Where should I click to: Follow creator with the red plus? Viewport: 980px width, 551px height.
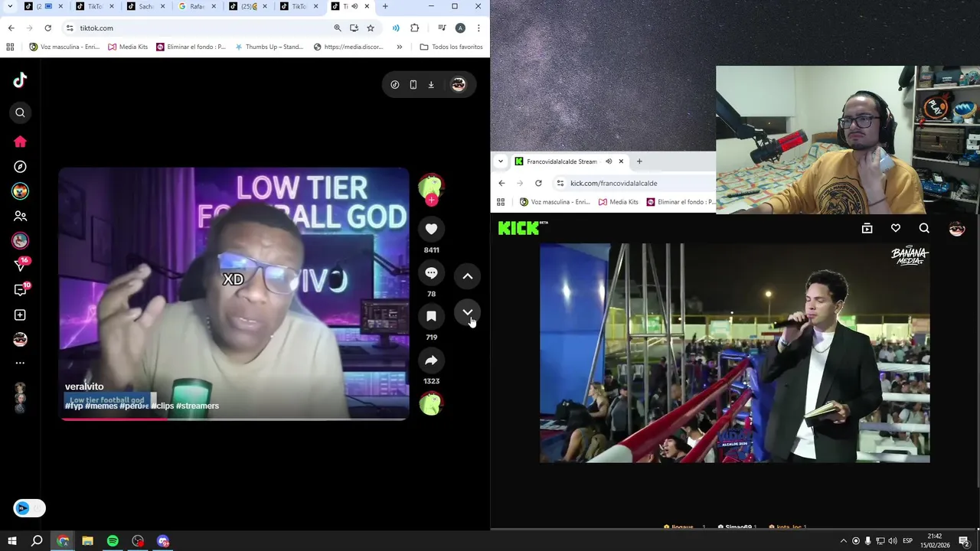pos(431,201)
